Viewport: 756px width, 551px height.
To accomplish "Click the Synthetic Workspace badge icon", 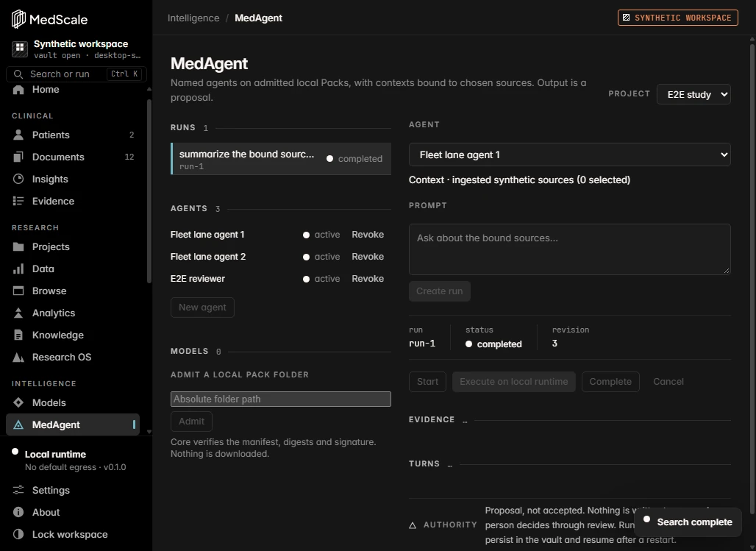I will [626, 18].
